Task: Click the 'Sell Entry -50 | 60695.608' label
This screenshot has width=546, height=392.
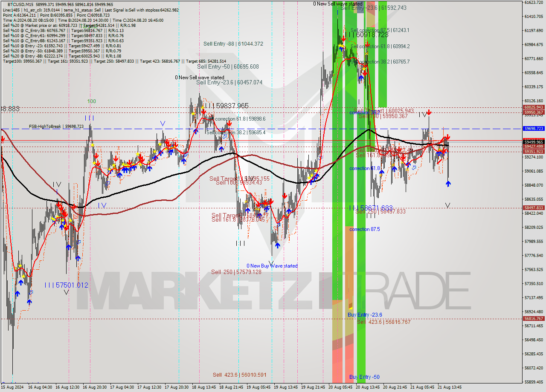Action: [228, 67]
